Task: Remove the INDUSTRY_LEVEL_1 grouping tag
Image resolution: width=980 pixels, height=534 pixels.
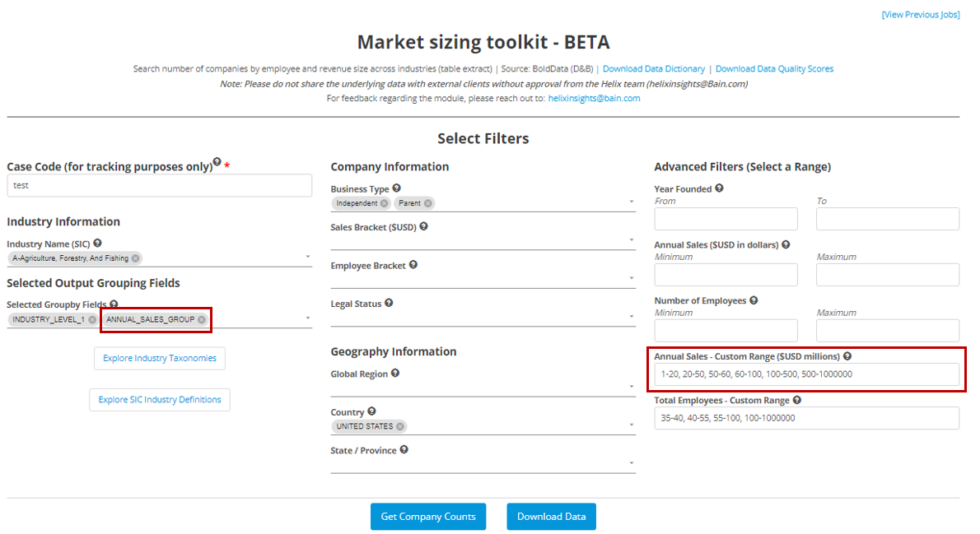Action: (x=92, y=319)
